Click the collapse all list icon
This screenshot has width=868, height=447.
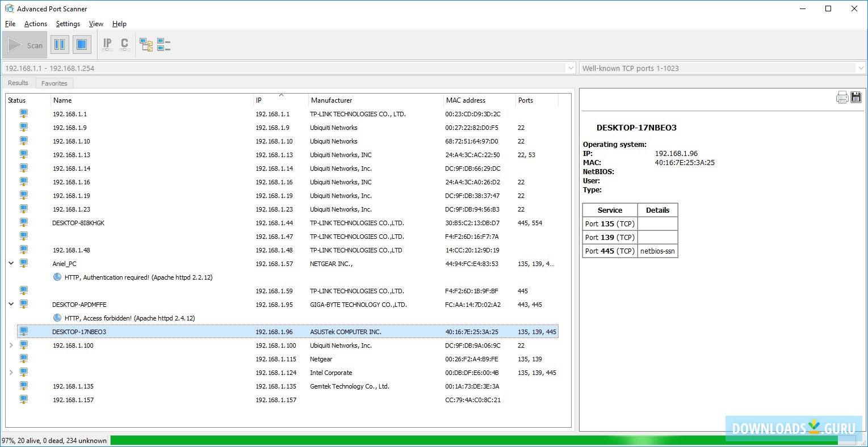pyautogui.click(x=163, y=45)
